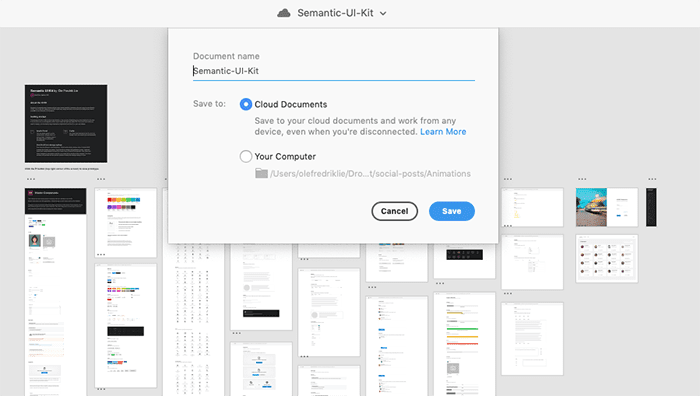Click the ellipsis above the beach photo artboard
This screenshot has height=396, width=700.
(x=582, y=179)
